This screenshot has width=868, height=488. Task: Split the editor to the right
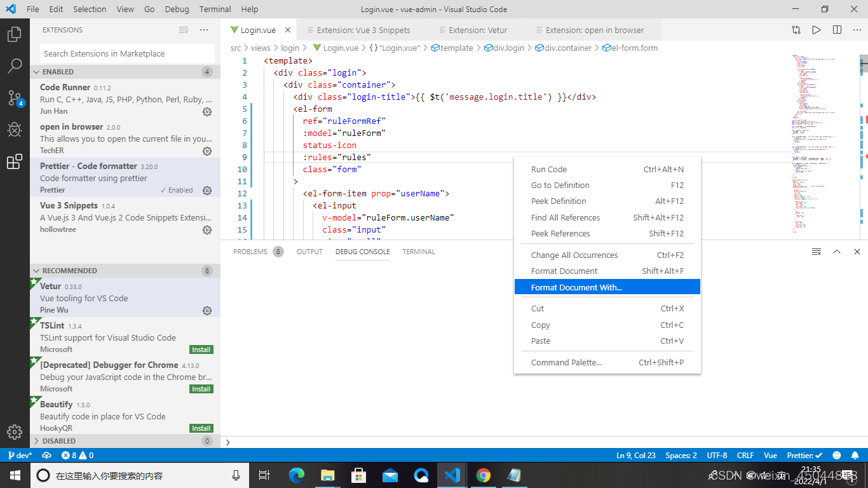click(837, 30)
